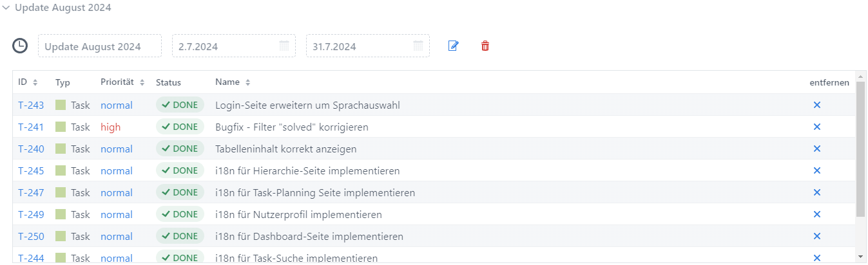This screenshot has height=265, width=868.
Task: Click green type swatch of task T-243
Action: tap(61, 105)
